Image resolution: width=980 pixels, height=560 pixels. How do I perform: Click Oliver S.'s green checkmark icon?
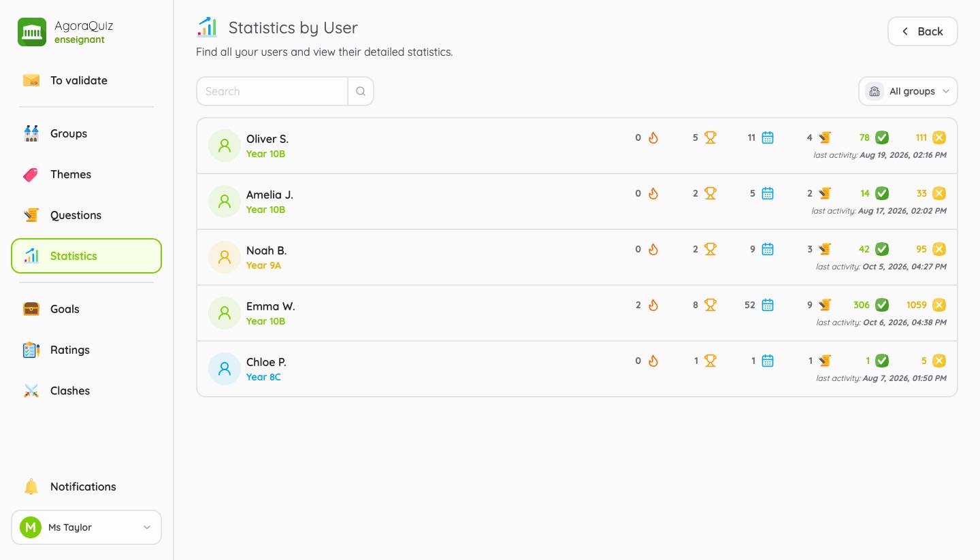point(882,137)
